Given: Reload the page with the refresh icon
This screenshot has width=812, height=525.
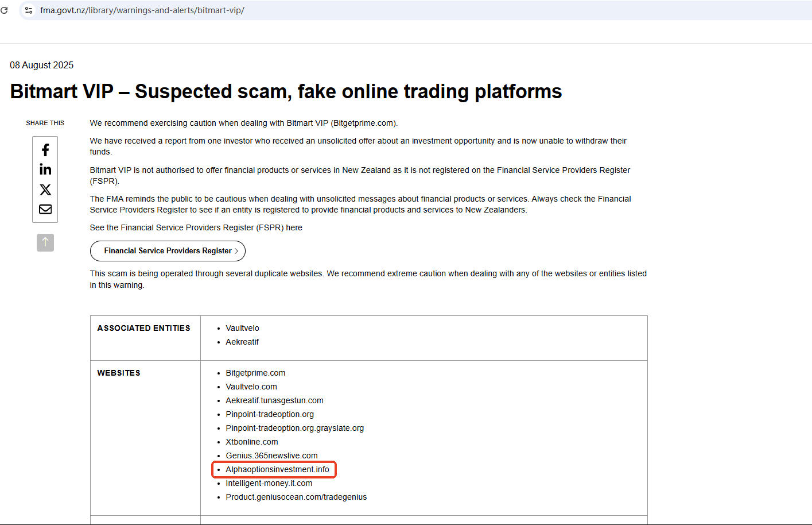Looking at the screenshot, I should click(x=4, y=10).
